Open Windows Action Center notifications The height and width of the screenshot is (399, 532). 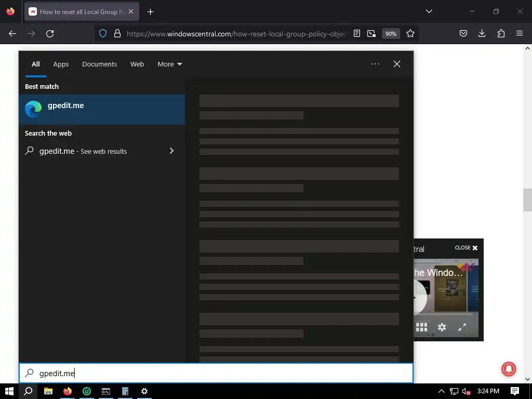click(515, 391)
